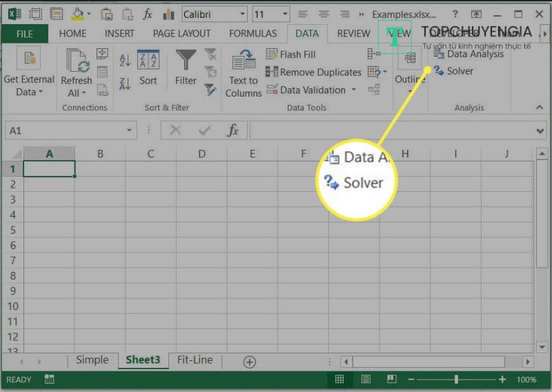The height and width of the screenshot is (392, 552).
Task: Switch to Page Break Preview view
Action: click(391, 379)
